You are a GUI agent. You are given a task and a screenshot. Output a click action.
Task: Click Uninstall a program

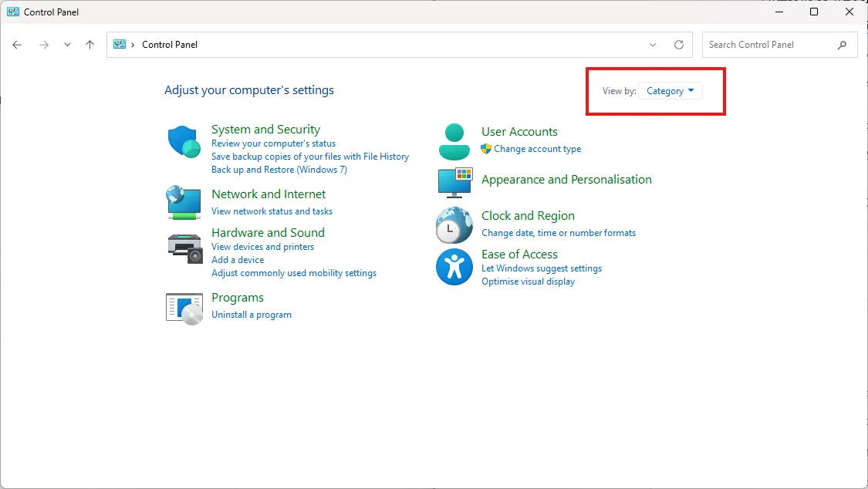click(252, 315)
